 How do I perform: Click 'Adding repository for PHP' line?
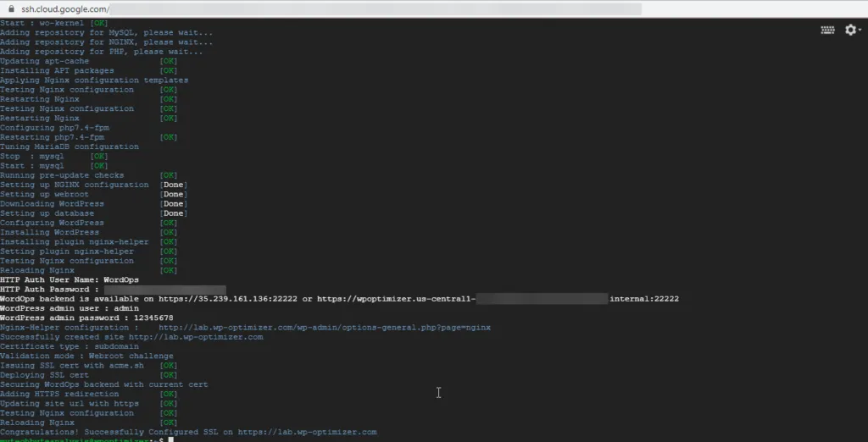(x=102, y=52)
